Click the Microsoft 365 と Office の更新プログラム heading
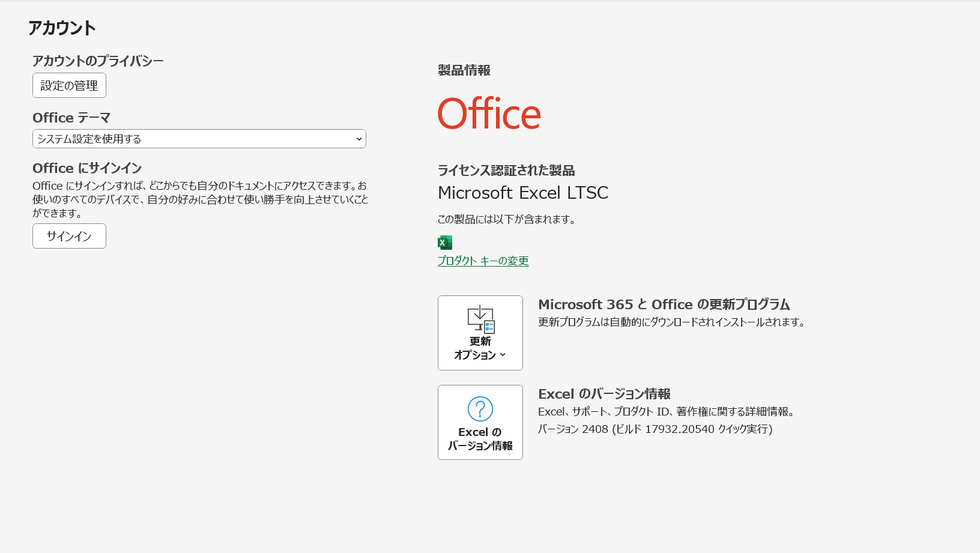 pos(664,304)
